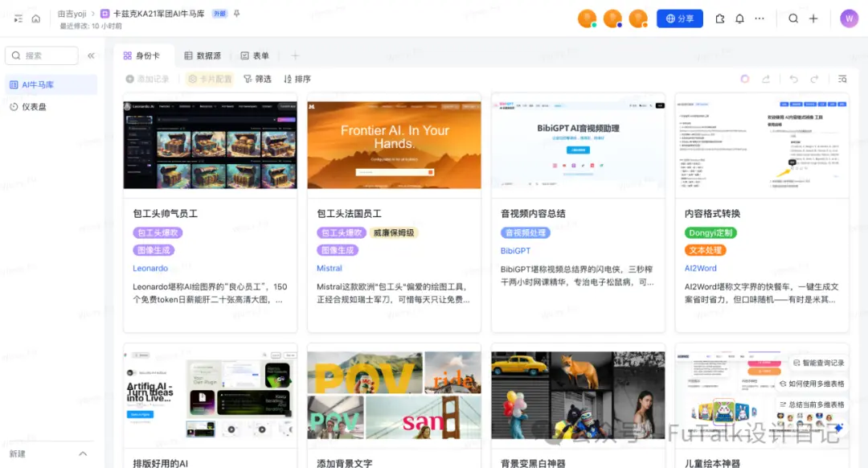Image resolution: width=868 pixels, height=468 pixels.
Task: Go to the home icon
Action: (36, 18)
